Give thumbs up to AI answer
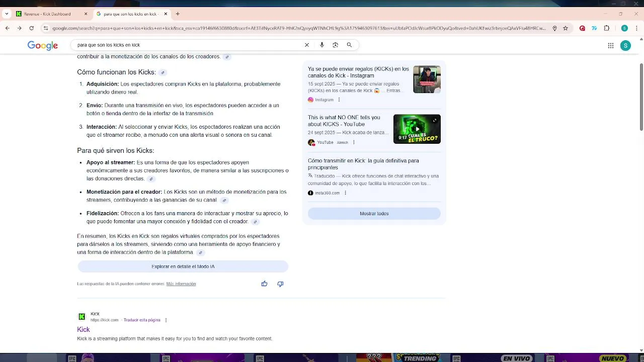The height and width of the screenshot is (362, 644). coord(264,284)
